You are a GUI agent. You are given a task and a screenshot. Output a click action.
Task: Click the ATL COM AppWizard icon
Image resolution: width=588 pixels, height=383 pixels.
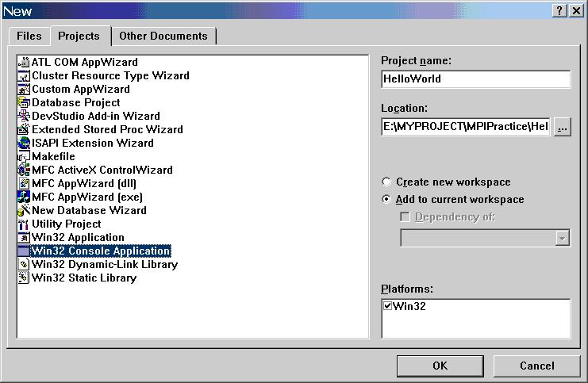tap(24, 62)
